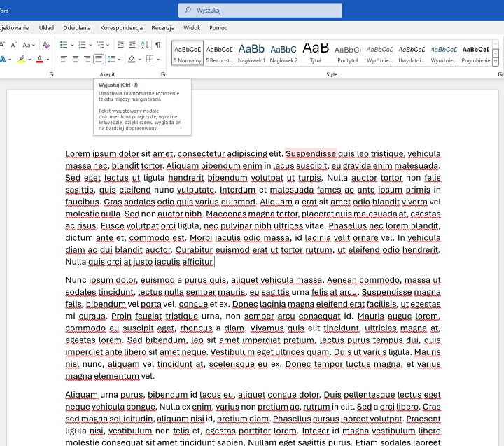The width and height of the screenshot is (504, 446).
Task: Expand the full styles gallery
Action: click(x=496, y=62)
